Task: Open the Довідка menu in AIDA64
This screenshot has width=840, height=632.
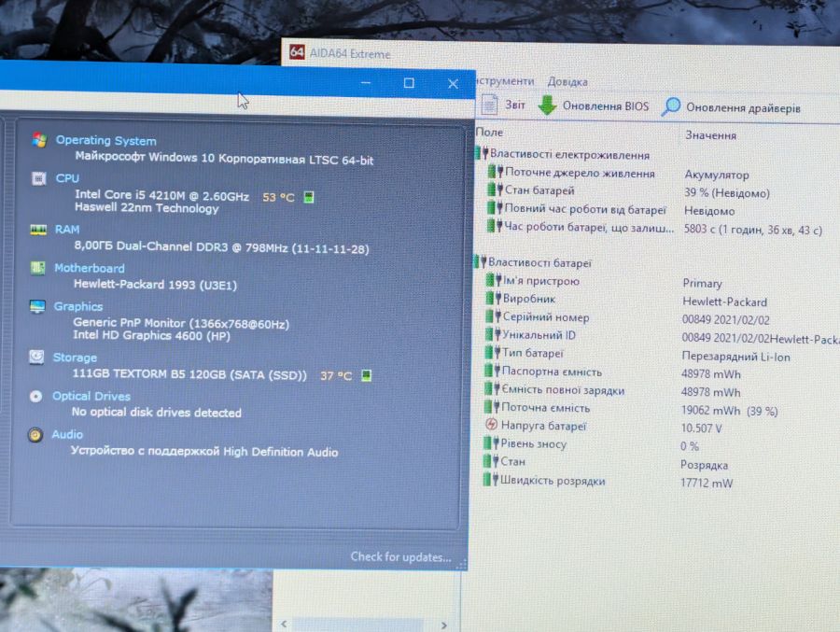Action: (x=567, y=82)
